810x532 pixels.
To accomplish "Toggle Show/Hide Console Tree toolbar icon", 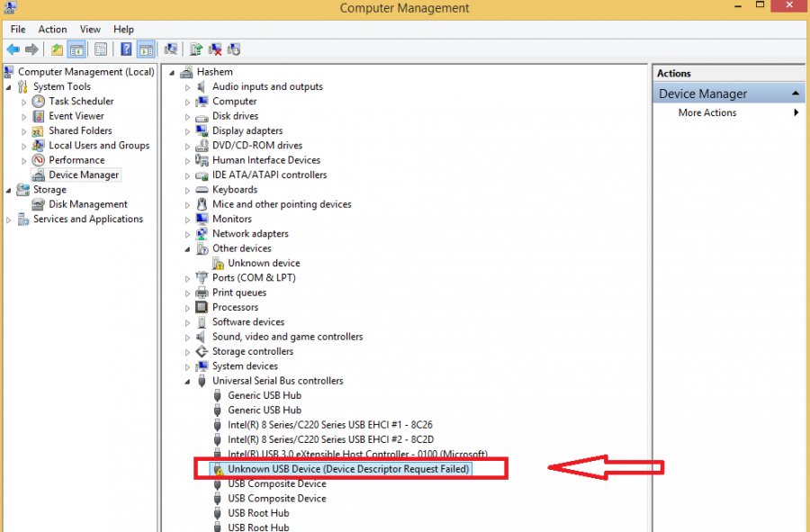I will click(76, 50).
